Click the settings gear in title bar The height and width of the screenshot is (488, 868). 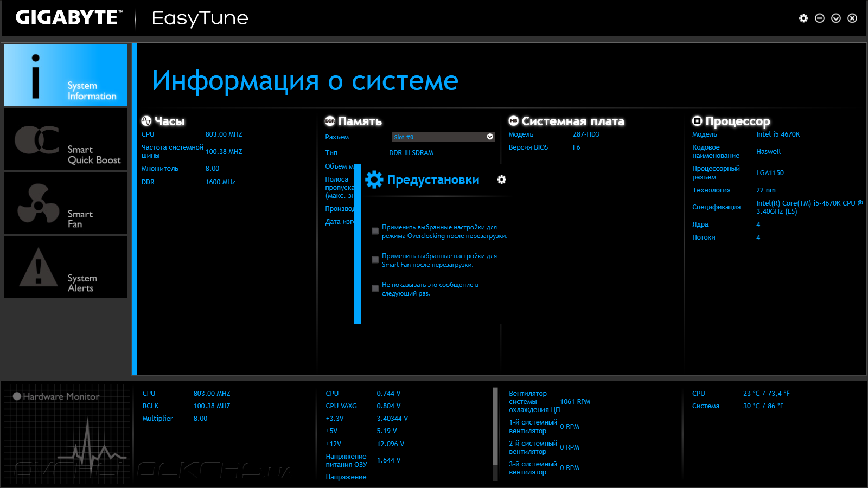[803, 18]
